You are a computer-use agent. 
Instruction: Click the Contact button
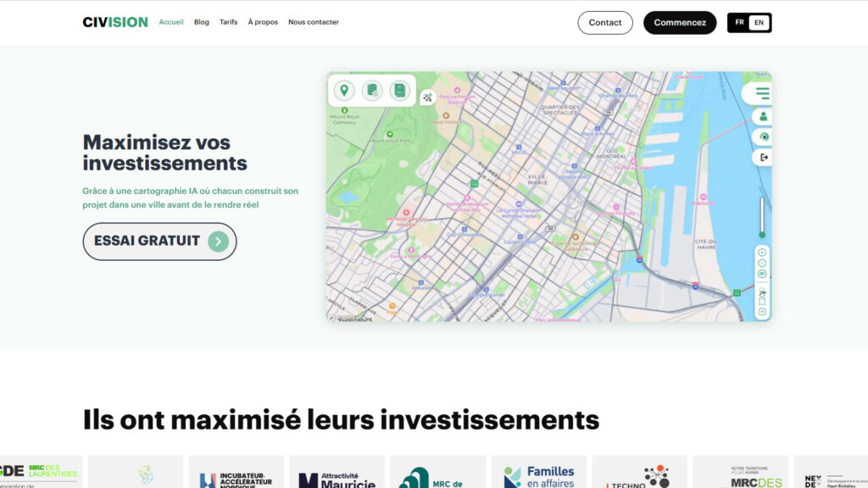tap(605, 23)
